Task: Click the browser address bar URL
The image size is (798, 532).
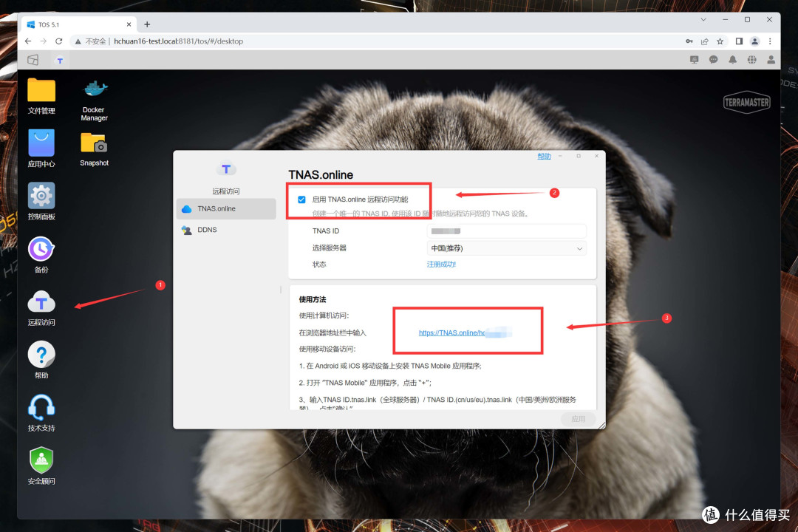Action: pyautogui.click(x=178, y=41)
